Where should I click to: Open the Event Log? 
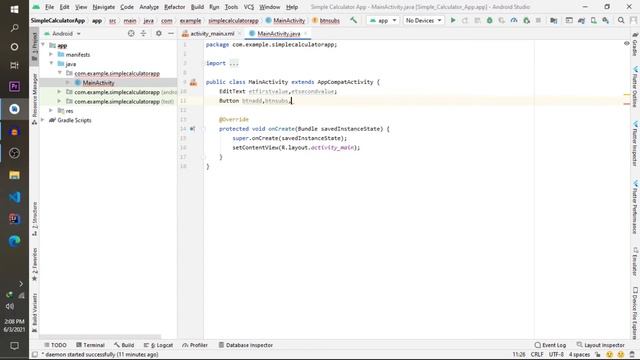[550, 345]
